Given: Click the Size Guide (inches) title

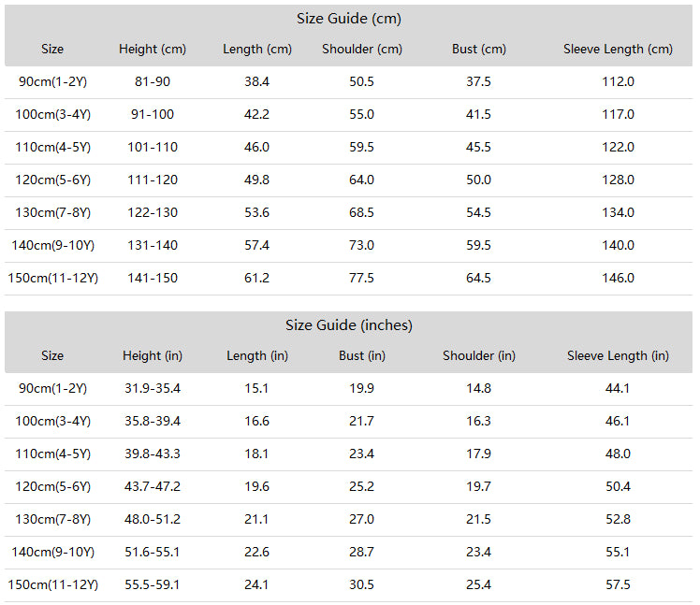Looking at the screenshot, I should coord(349,325).
